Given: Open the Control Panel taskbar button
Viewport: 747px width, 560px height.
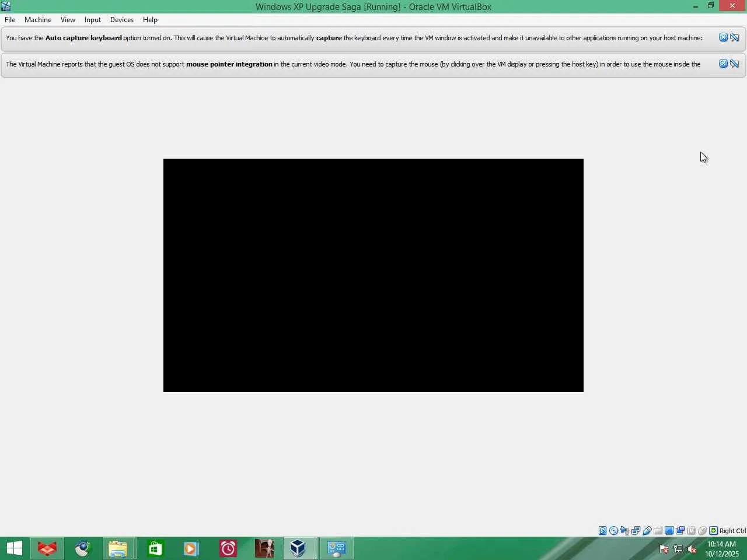Looking at the screenshot, I should tap(337, 548).
